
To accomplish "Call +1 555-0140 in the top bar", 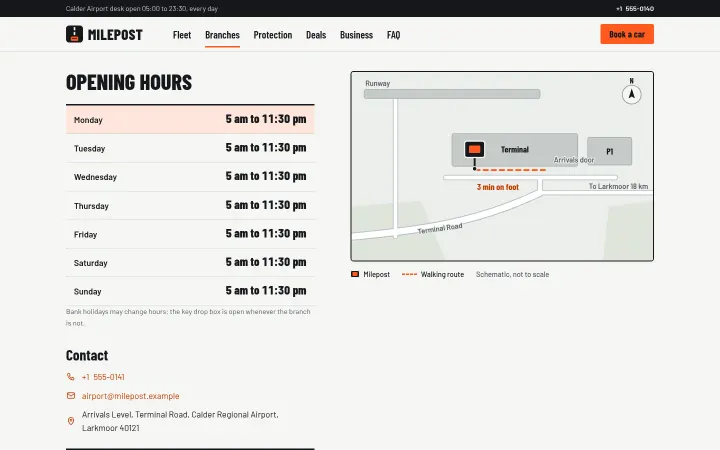I will tap(635, 8).
